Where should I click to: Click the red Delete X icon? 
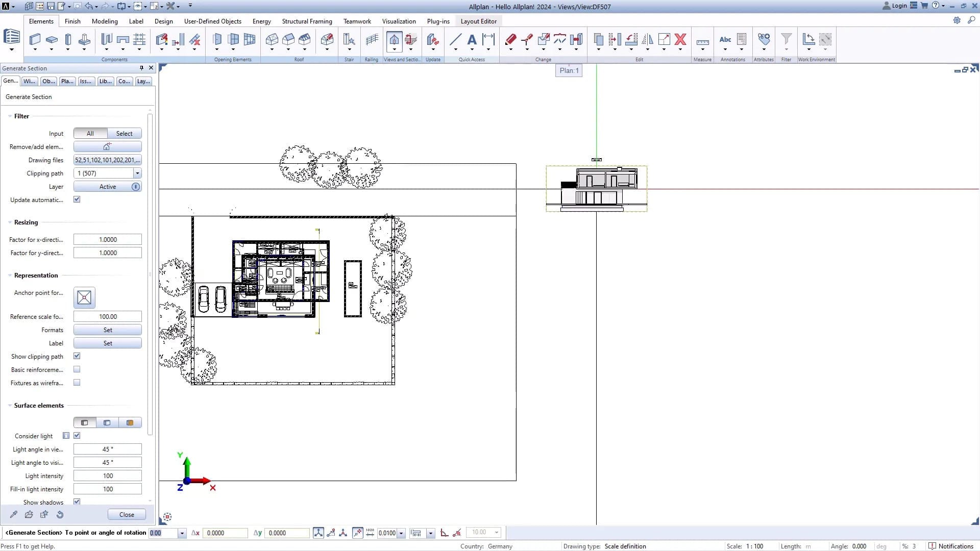pyautogui.click(x=680, y=39)
